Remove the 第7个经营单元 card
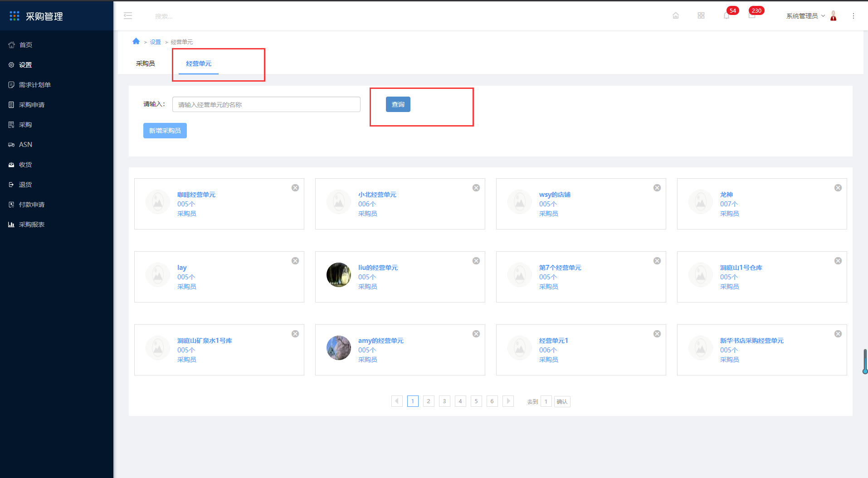This screenshot has height=478, width=868. [657, 261]
